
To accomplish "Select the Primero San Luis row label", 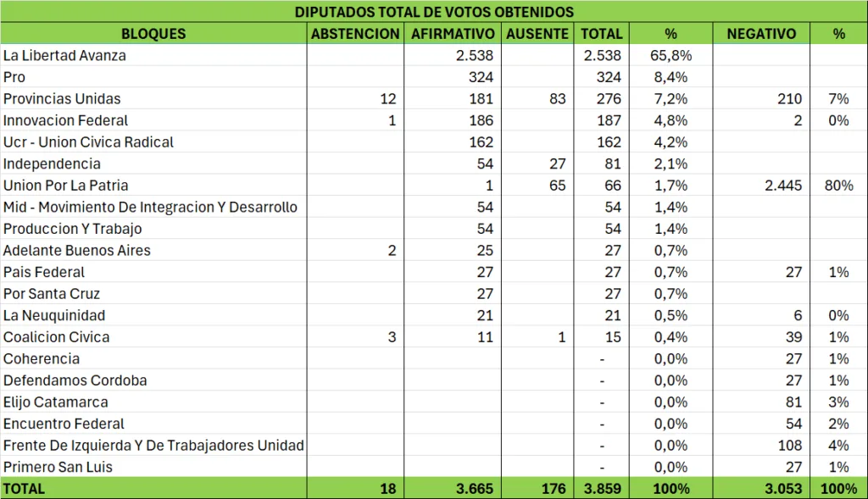I will 58,467.
